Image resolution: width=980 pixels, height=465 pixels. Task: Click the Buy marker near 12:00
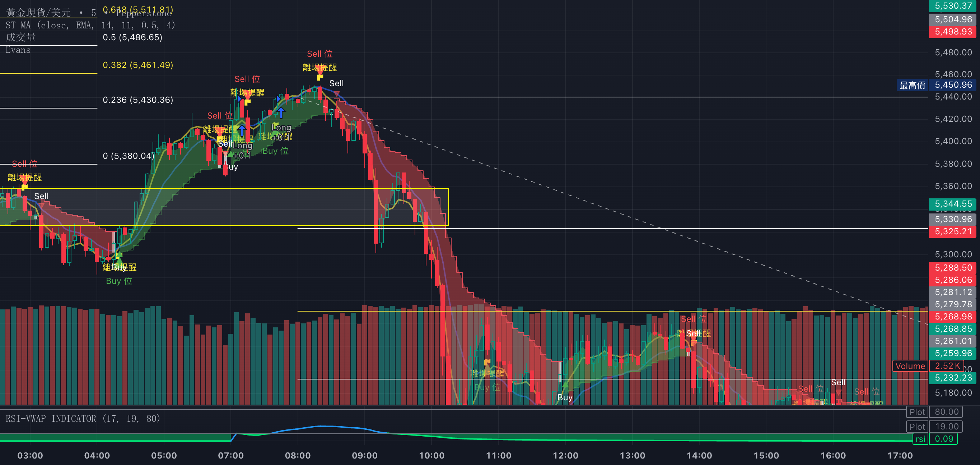[565, 397]
